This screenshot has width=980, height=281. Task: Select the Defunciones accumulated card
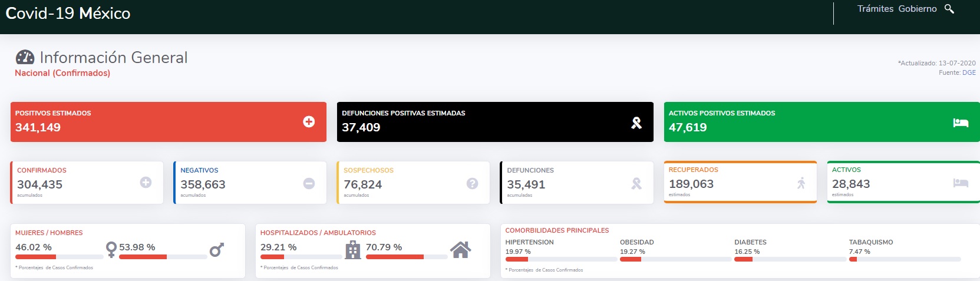click(576, 183)
